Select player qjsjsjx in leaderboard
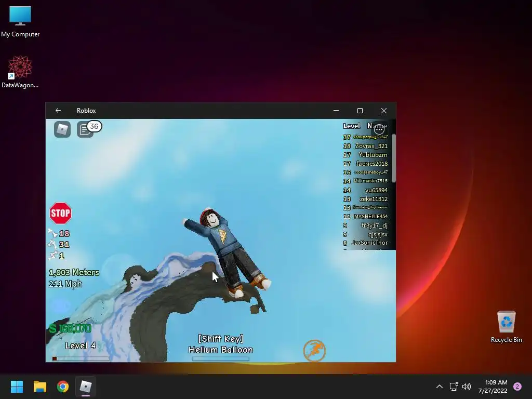 tap(365, 234)
